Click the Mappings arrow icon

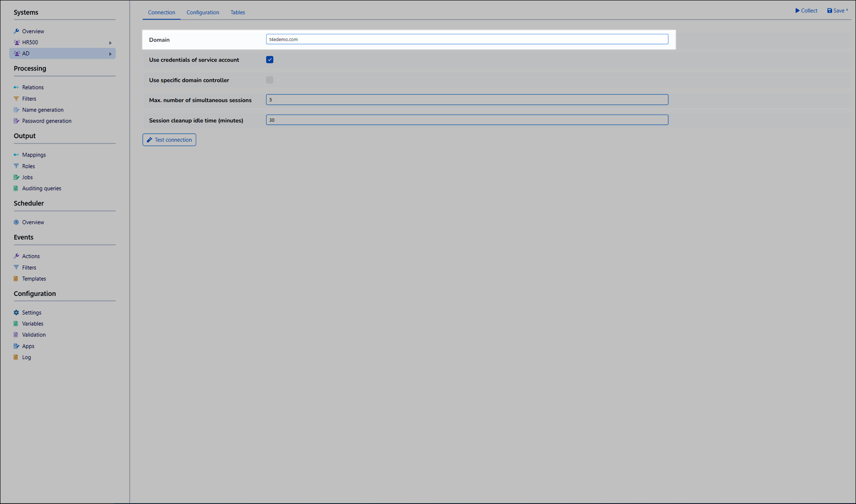16,155
